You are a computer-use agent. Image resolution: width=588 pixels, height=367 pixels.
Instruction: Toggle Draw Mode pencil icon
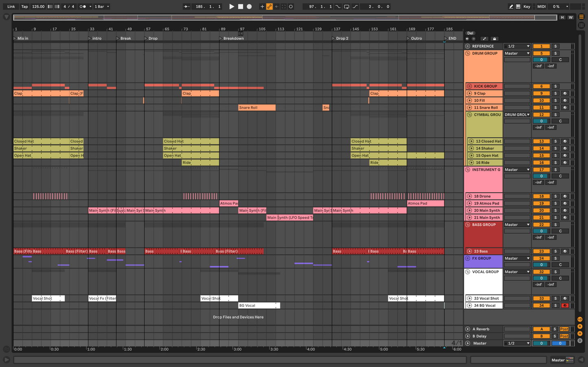click(511, 7)
